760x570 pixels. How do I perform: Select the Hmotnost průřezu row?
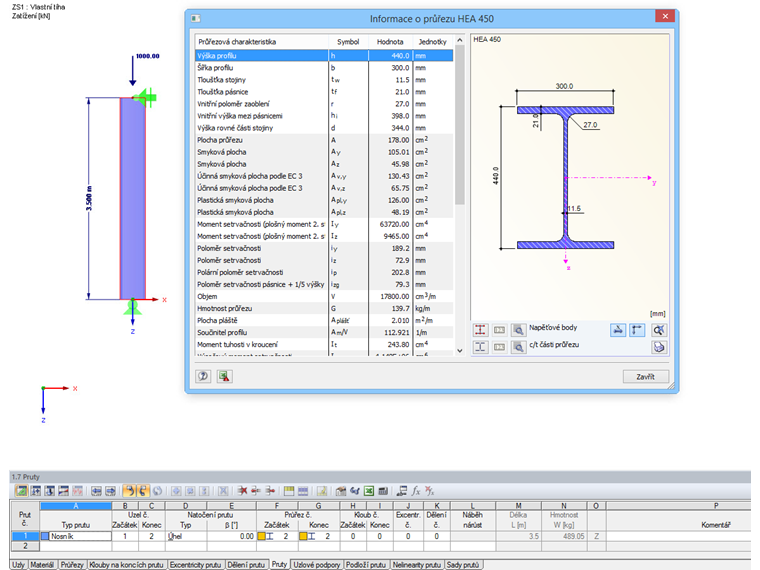point(324,308)
